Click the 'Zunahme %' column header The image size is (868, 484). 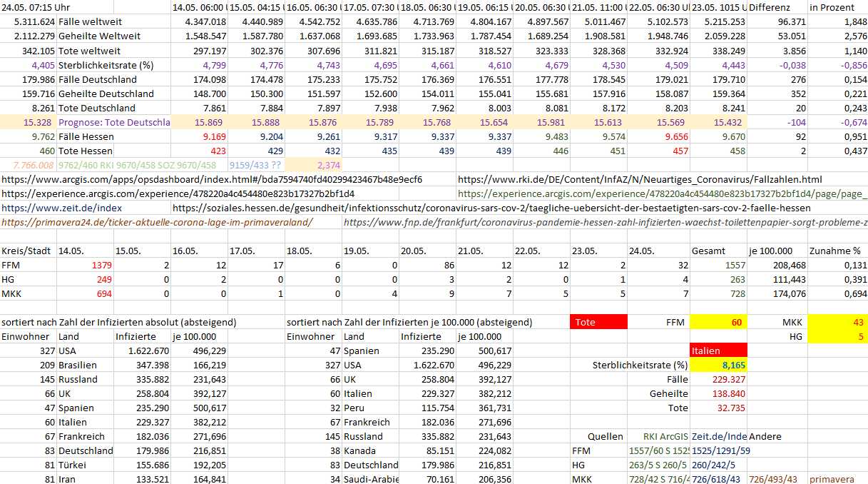[835, 251]
